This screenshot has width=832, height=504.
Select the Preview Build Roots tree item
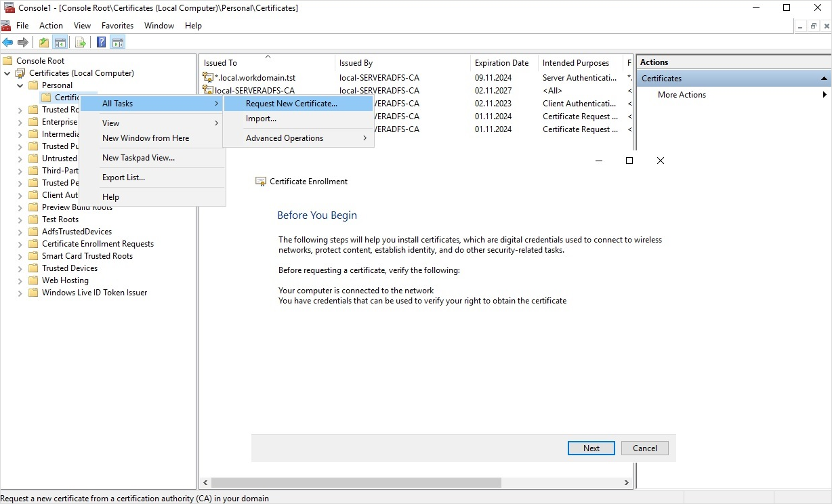[x=77, y=207]
